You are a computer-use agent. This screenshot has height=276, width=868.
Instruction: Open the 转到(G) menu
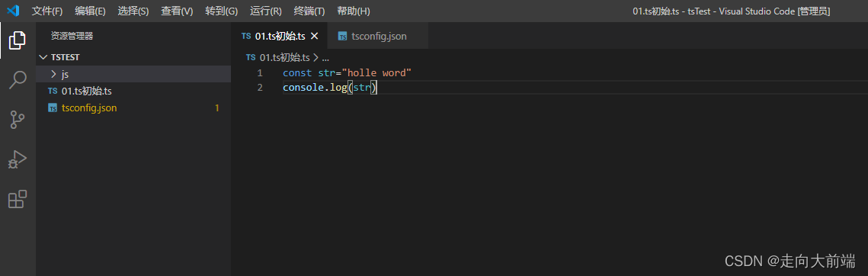pyautogui.click(x=222, y=11)
